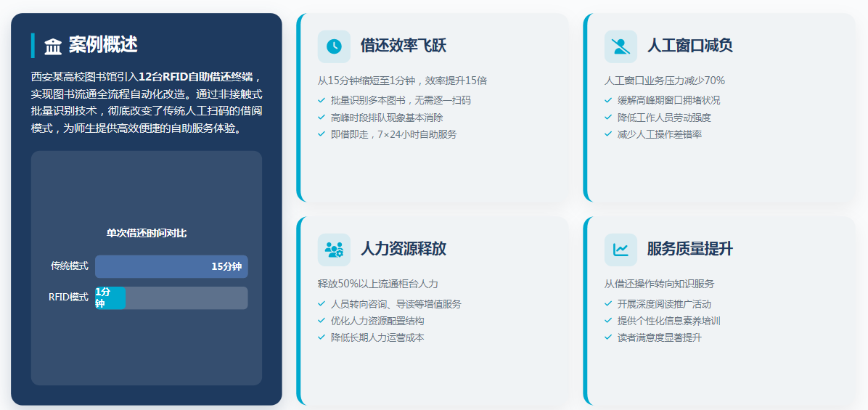Click the line chart icon beside 服务质量提升
The image size is (868, 410).
tap(621, 250)
